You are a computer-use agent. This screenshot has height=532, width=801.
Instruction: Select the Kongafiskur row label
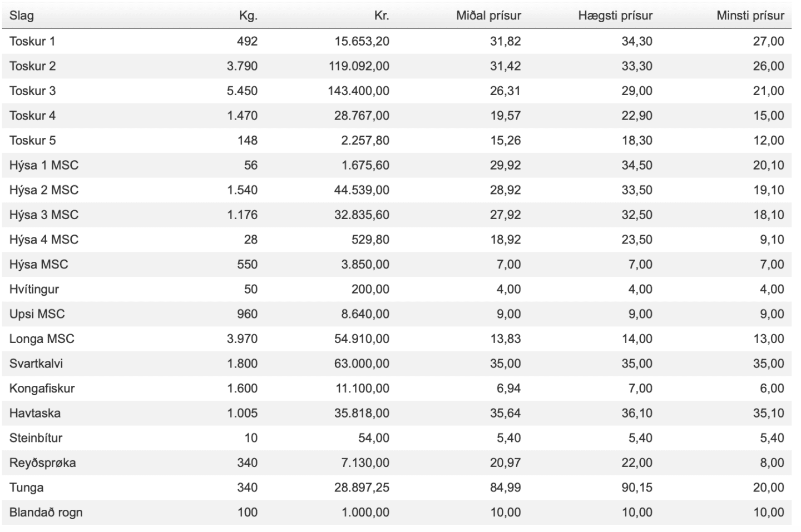(42, 389)
